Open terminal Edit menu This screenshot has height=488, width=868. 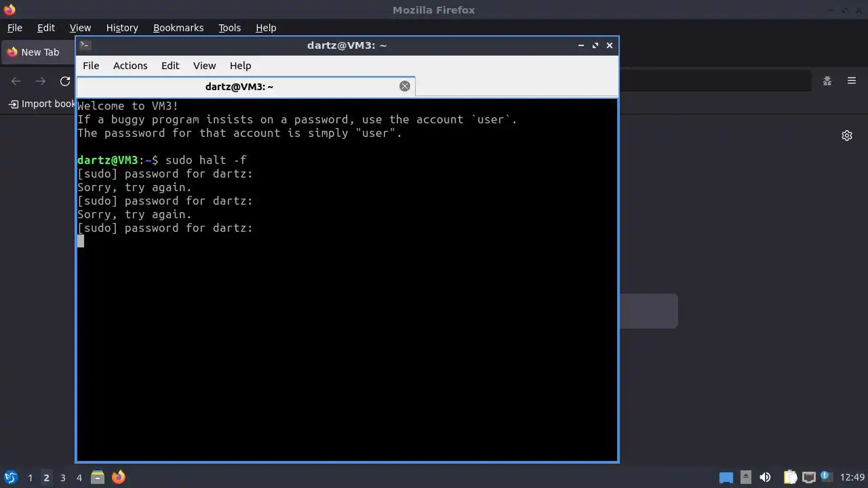pos(170,66)
